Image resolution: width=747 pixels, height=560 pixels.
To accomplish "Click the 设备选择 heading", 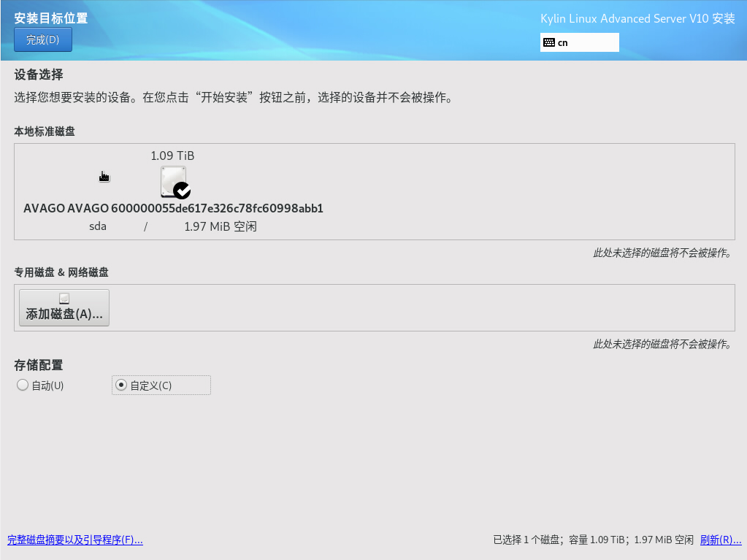I will click(x=39, y=74).
